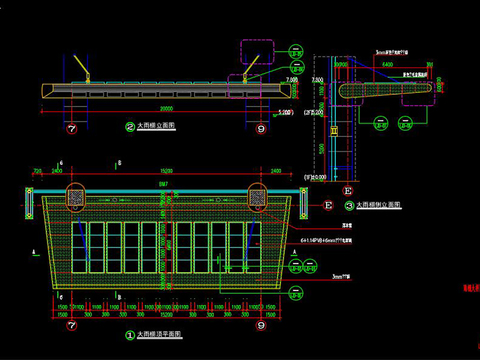Image resolution: width=480 pixels, height=360 pixels.
Task: Click section mark A right of roof plan
Action: pyautogui.click(x=295, y=252)
